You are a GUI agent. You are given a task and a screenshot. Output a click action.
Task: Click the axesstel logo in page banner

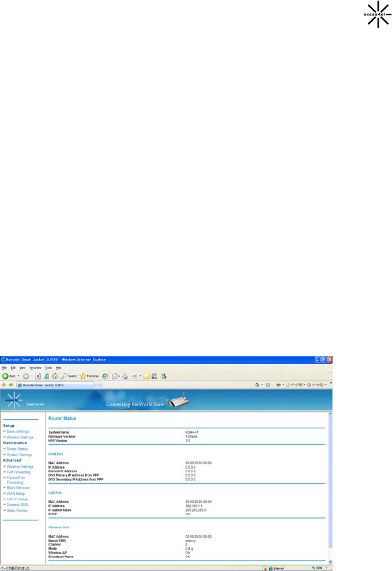coord(14,401)
